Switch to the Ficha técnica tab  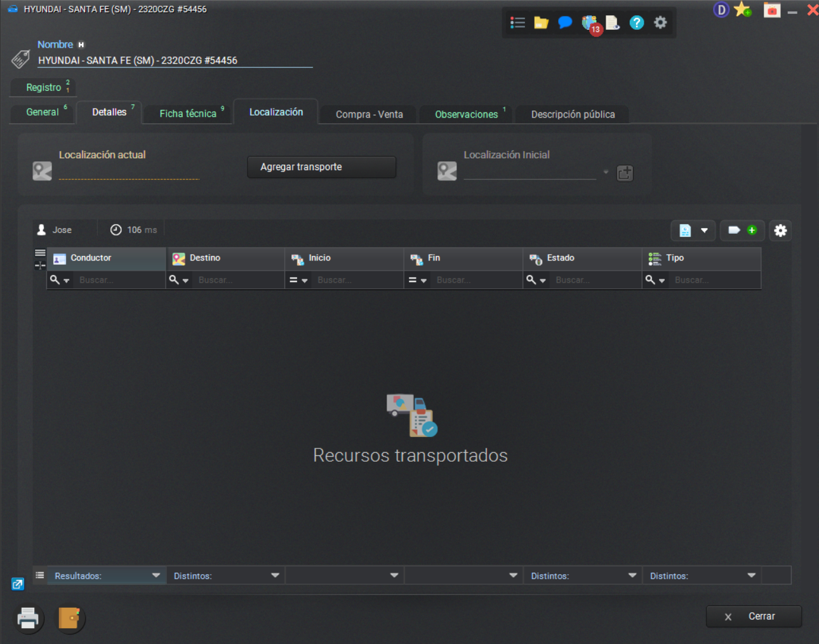(187, 113)
